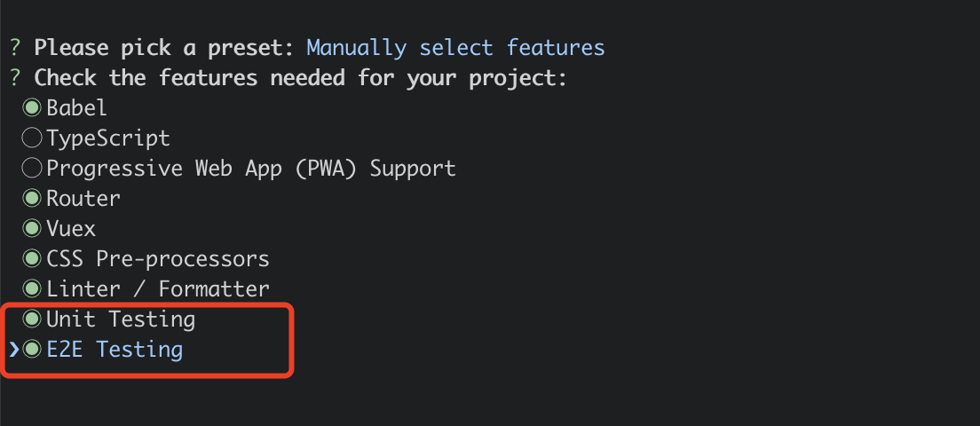Deselect the CSS Pre-processors circle
This screenshot has height=426, width=980.
tap(33, 259)
